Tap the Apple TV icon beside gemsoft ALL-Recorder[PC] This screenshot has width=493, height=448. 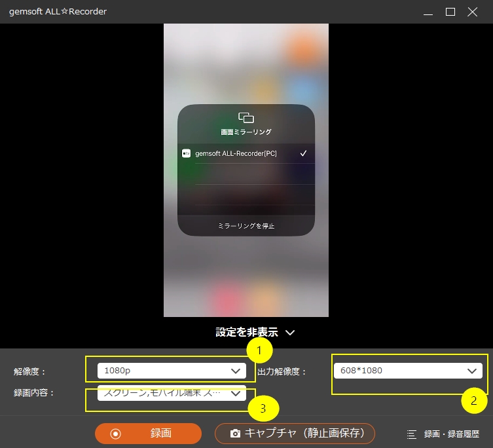coord(187,153)
